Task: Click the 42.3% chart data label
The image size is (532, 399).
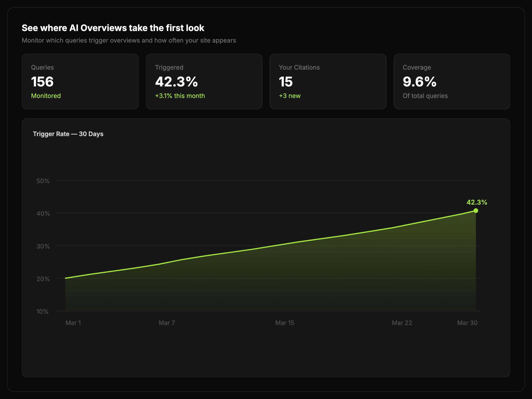Action: click(477, 202)
